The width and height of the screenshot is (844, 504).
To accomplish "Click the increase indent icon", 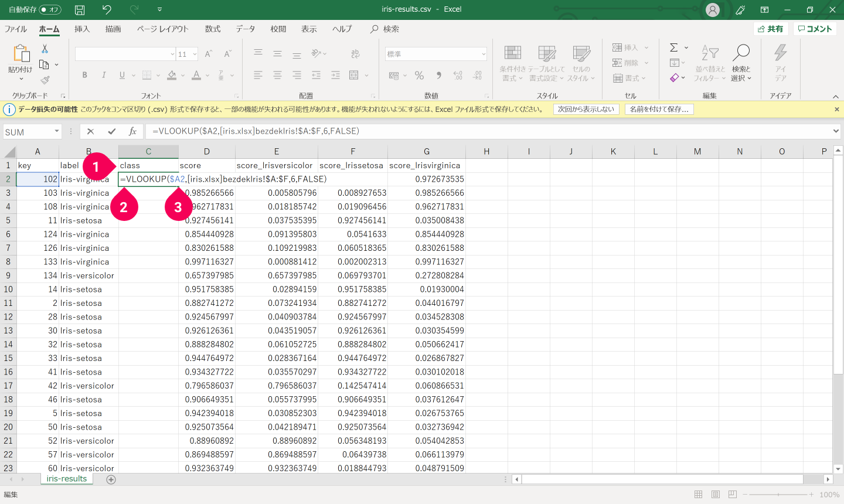I will [335, 75].
